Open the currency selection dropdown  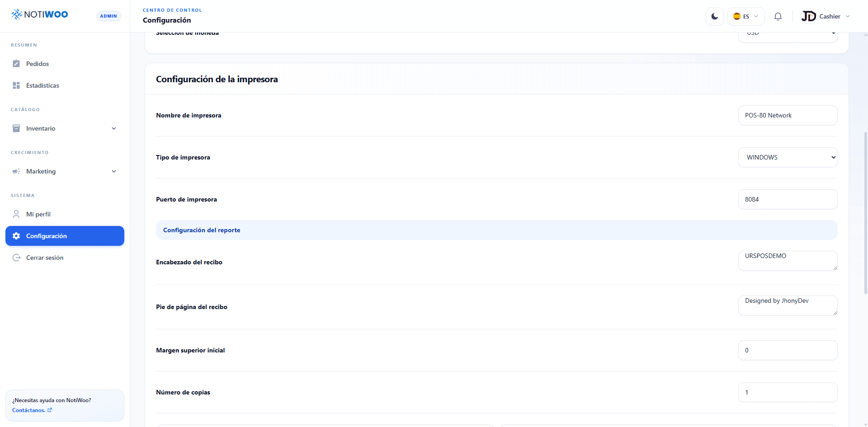788,37
